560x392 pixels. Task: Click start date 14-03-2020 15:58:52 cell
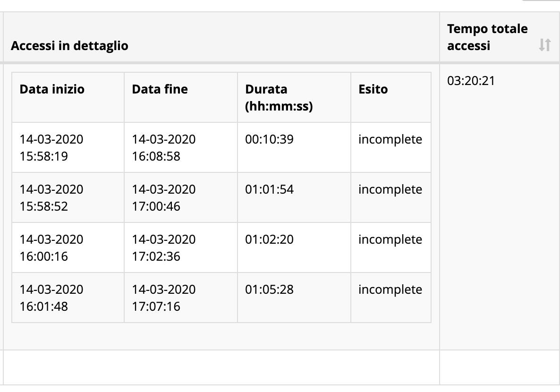pyautogui.click(x=51, y=197)
